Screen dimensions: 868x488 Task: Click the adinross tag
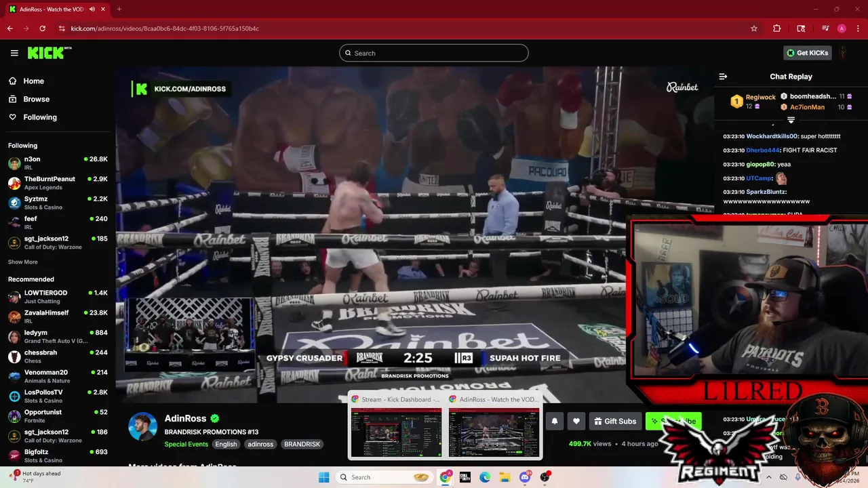tap(260, 445)
